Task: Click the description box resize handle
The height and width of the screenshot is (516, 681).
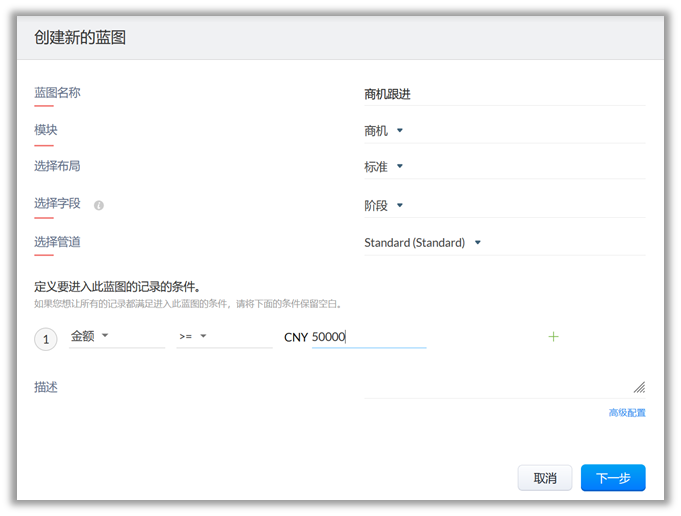Action: pos(639,387)
